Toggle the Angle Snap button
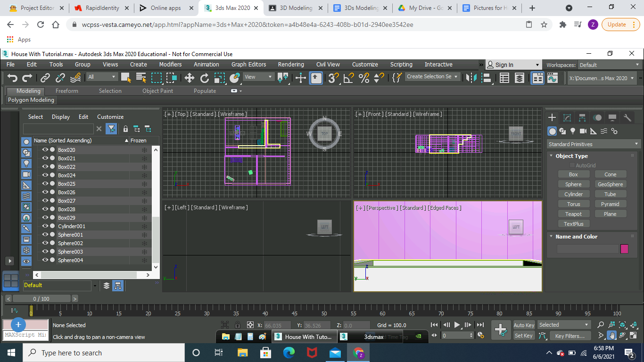 (x=349, y=78)
